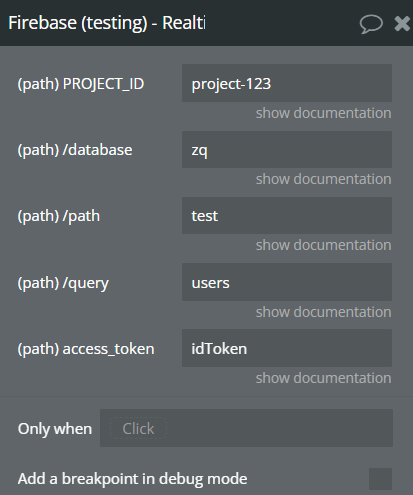The image size is (413, 495).
Task: Click the /database field containing zq
Action: pyautogui.click(x=287, y=149)
